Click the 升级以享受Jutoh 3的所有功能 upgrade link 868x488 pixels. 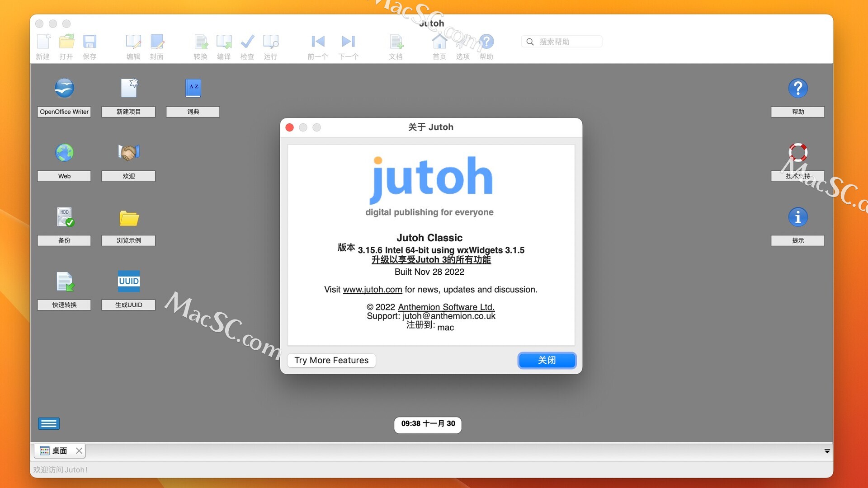point(431,260)
